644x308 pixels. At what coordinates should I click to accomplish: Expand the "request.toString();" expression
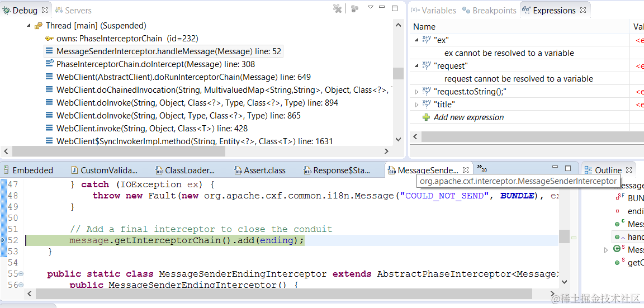click(x=417, y=92)
